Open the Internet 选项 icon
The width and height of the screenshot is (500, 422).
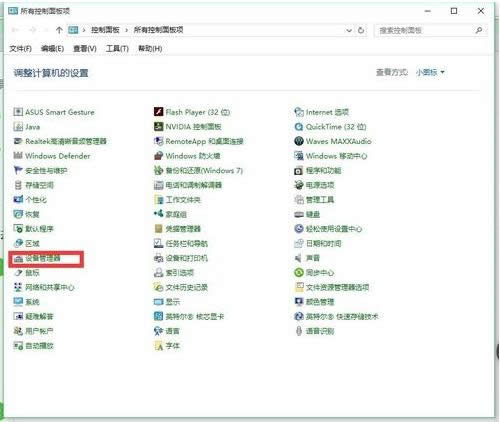[299, 112]
